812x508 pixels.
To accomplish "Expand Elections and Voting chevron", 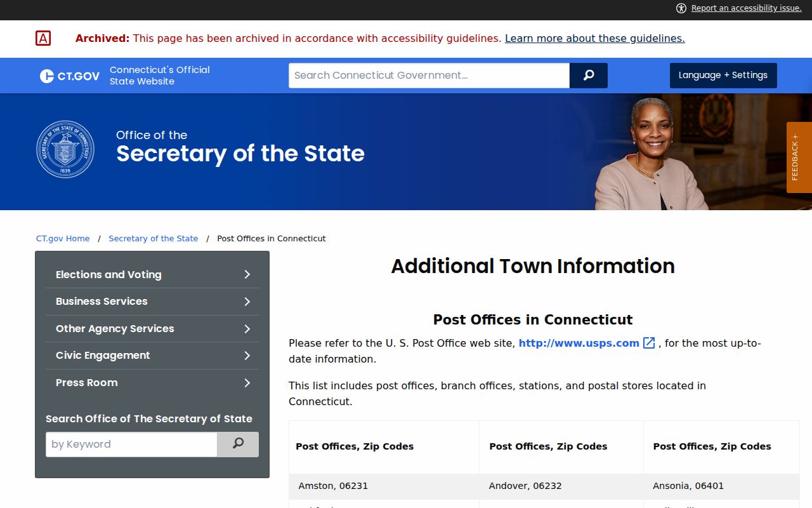I will [x=247, y=274].
